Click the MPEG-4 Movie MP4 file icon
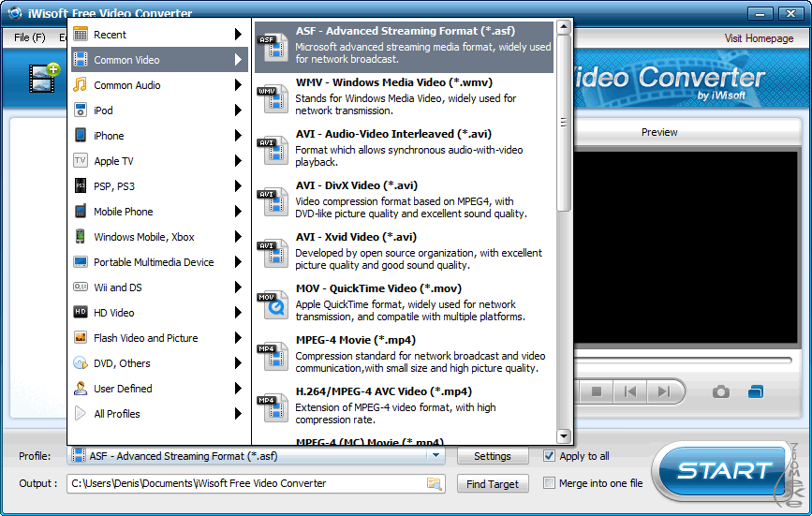Image resolution: width=812 pixels, height=516 pixels. point(273,356)
